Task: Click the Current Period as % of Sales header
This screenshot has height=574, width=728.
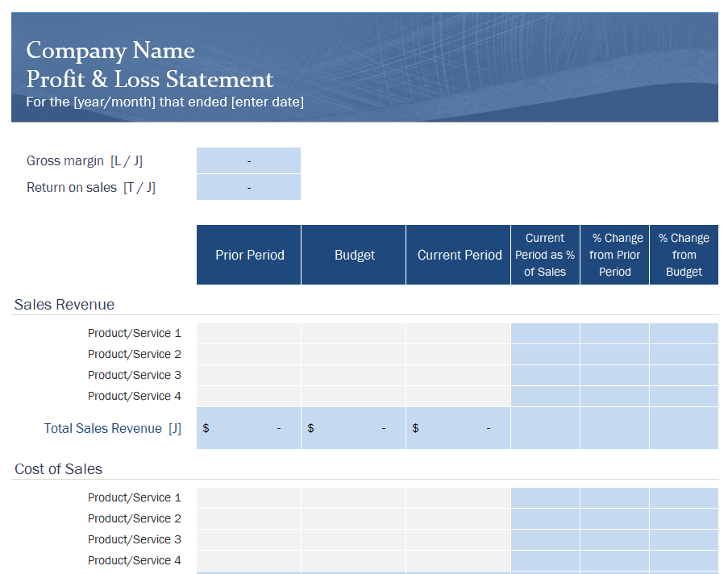Action: point(545,255)
